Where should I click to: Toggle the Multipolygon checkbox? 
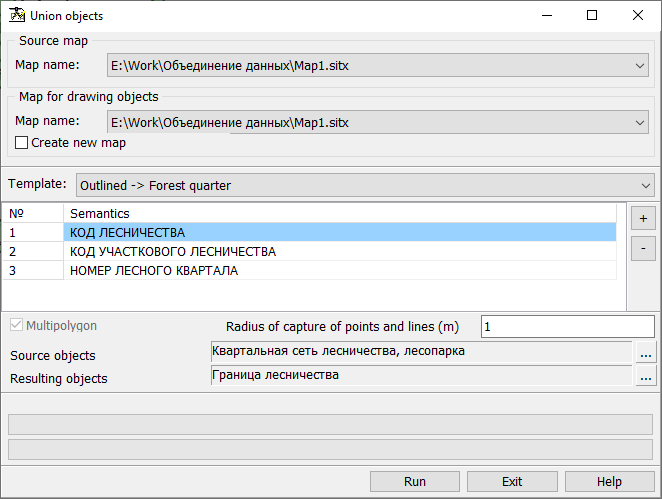(x=17, y=326)
